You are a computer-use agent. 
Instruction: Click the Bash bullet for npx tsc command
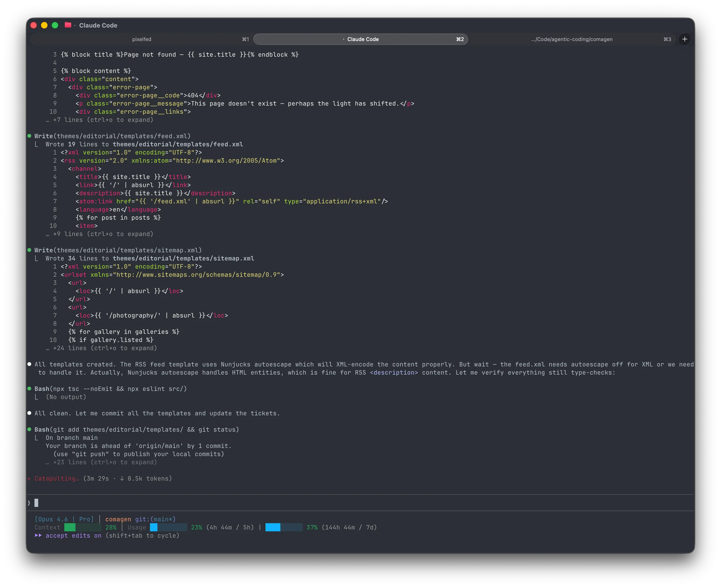(30, 389)
